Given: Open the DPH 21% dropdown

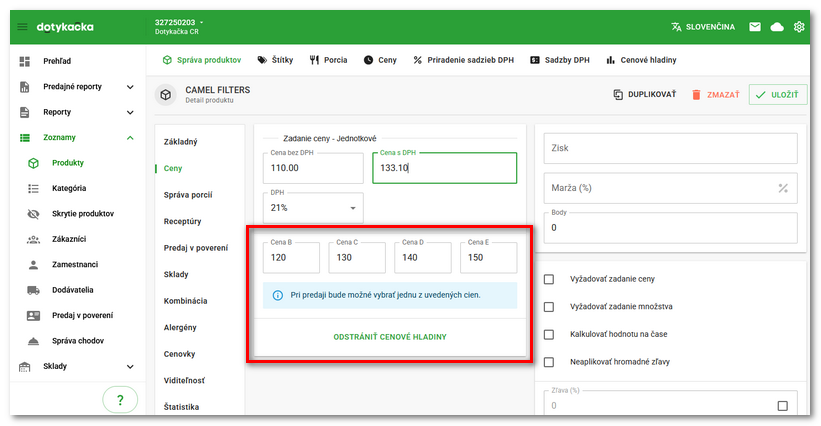Looking at the screenshot, I should (x=313, y=208).
